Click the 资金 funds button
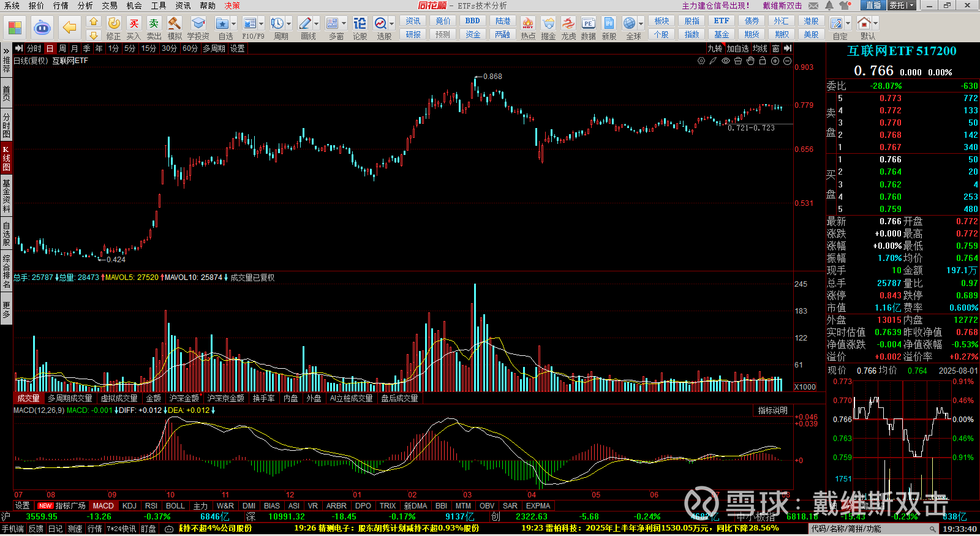This screenshot has width=980, height=536. [x=473, y=35]
